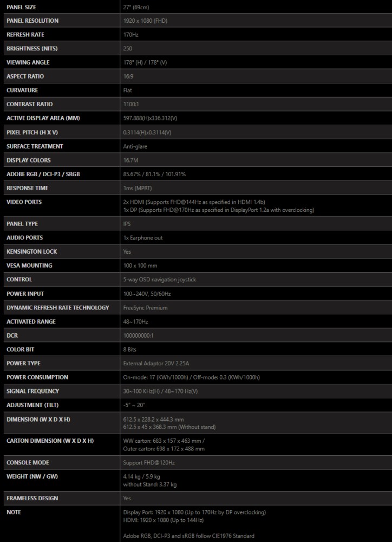Select the CONTRAST RATIO 1100:1 value
The image size is (392, 542).
tap(131, 104)
